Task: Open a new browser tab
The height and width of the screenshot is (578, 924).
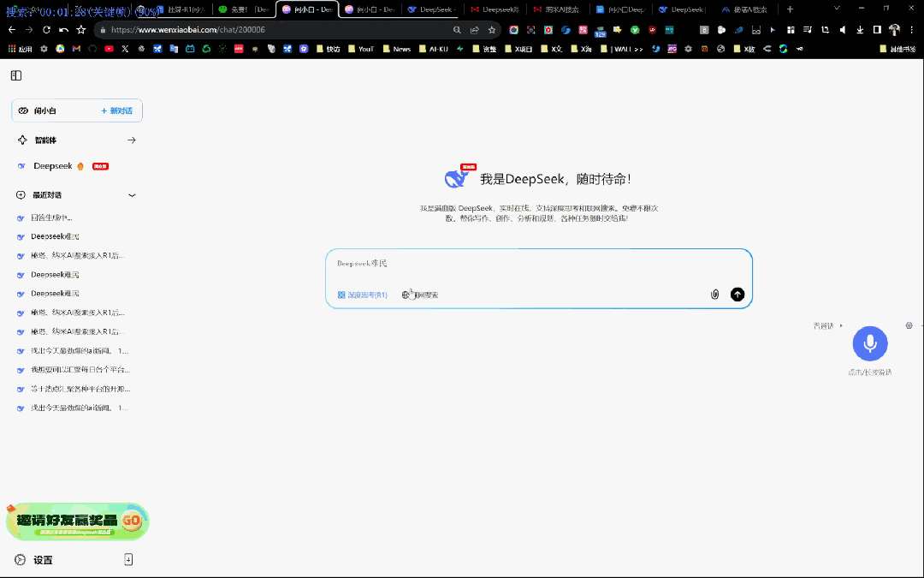Action: tap(791, 9)
